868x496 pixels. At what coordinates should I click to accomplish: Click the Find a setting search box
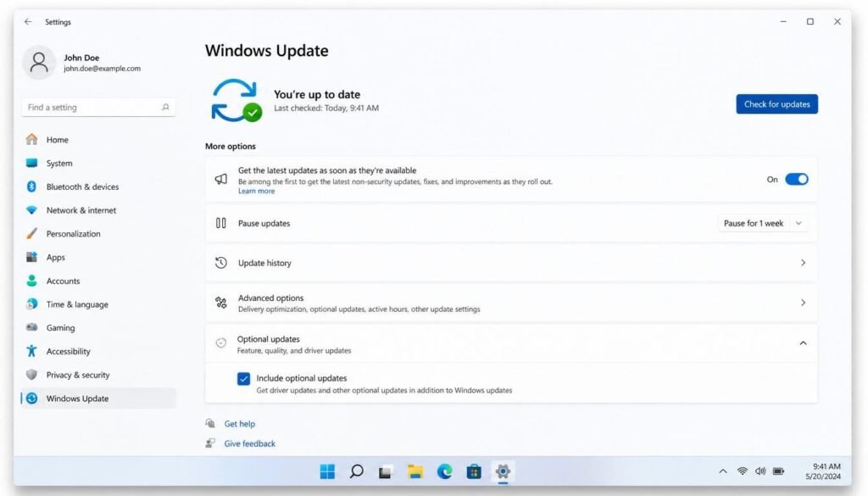point(98,107)
